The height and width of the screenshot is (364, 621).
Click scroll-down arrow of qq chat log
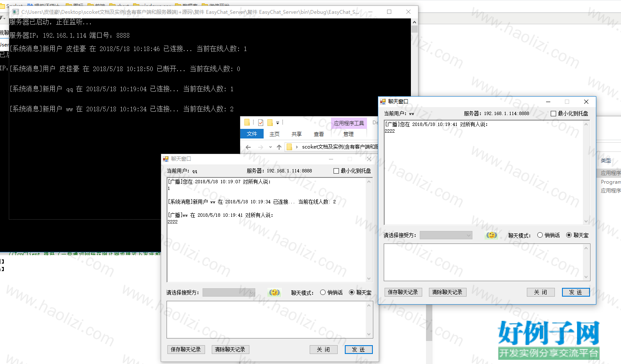pyautogui.click(x=369, y=279)
